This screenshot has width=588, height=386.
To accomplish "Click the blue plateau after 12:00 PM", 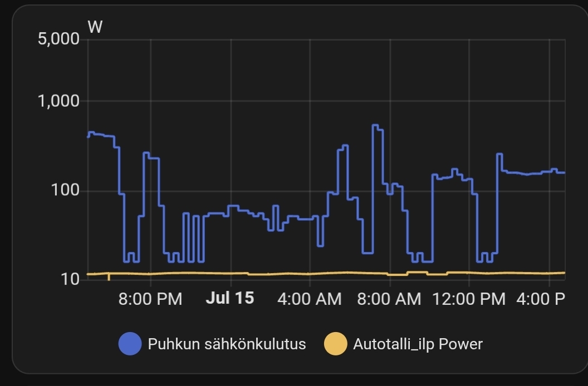I will [532, 173].
